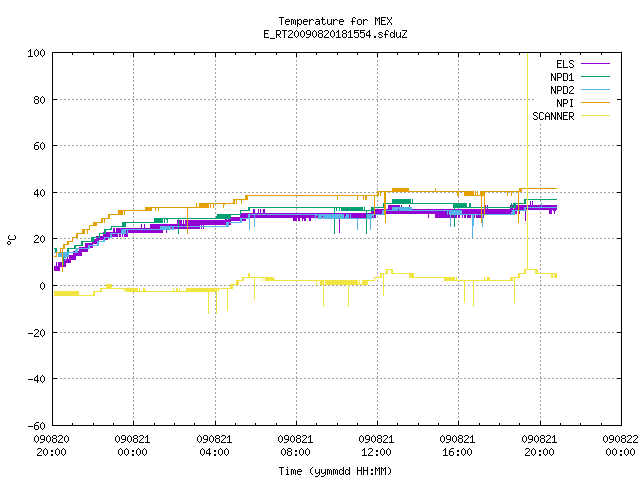The width and height of the screenshot is (640, 480).
Task: Click the chart title 'Temperature for MEX'
Action: [335, 21]
